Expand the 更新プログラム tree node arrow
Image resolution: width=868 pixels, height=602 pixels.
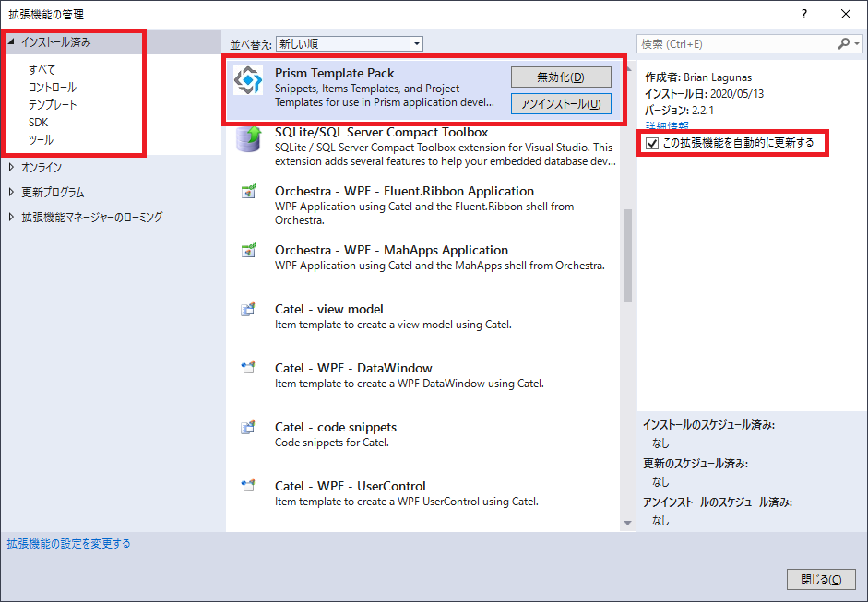click(x=11, y=192)
